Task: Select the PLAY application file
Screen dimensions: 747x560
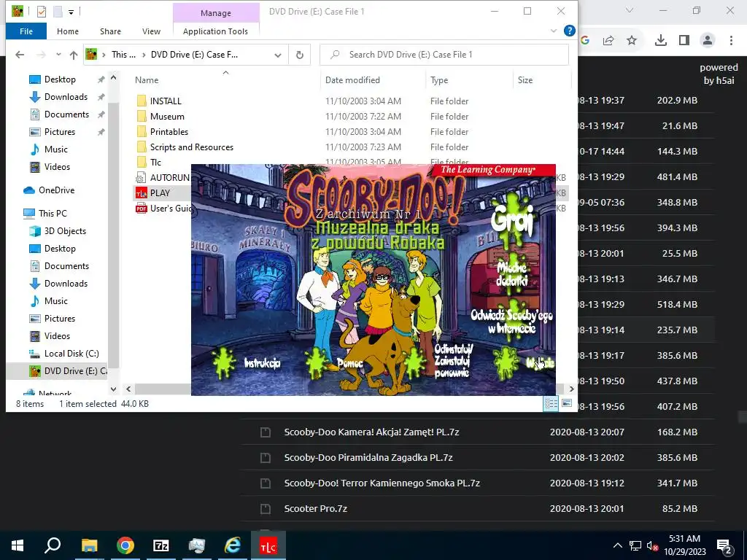Action: (x=160, y=192)
